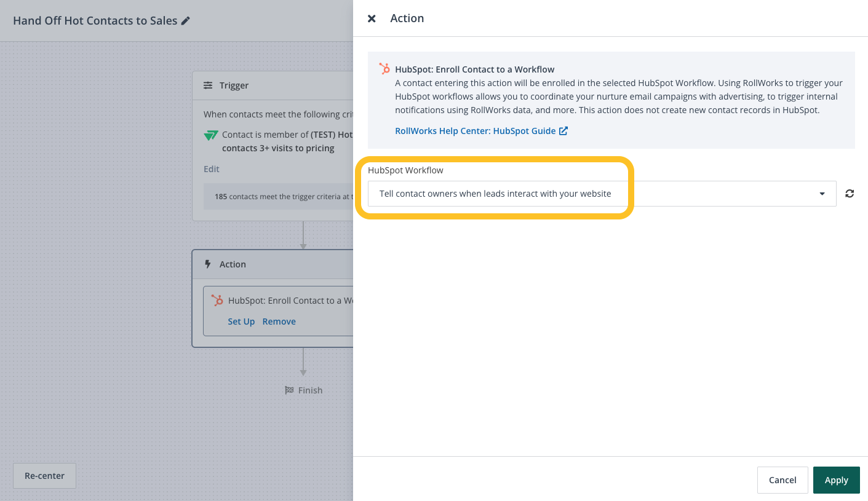Click the Apply button

pyautogui.click(x=837, y=480)
